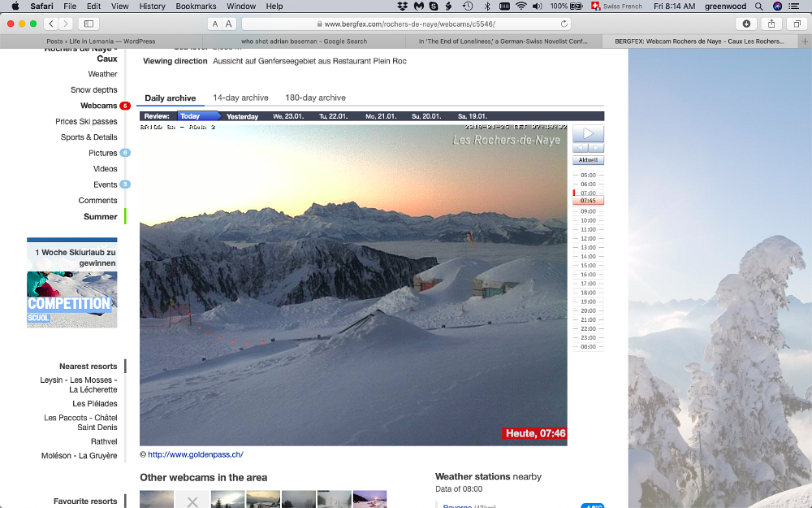The image size is (812, 508).
Task: Toggle the Safari sidebar button
Action: (89, 24)
